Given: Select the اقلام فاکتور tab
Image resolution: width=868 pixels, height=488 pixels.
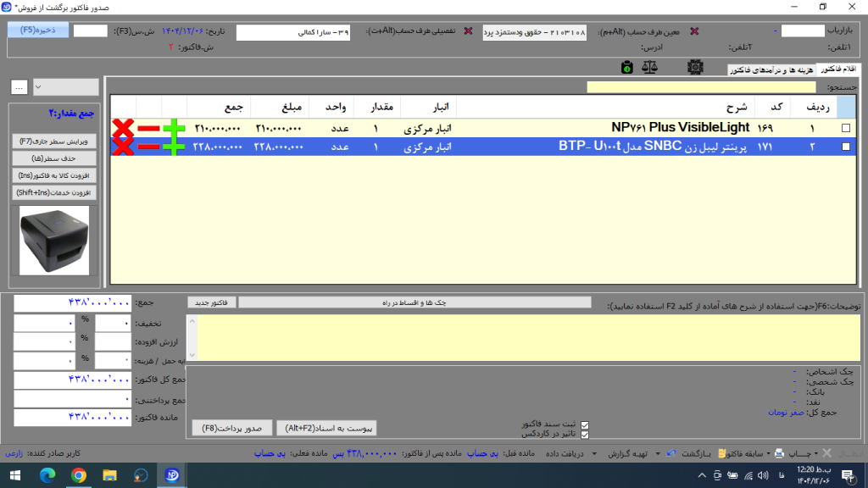Looking at the screenshot, I should tap(838, 69).
